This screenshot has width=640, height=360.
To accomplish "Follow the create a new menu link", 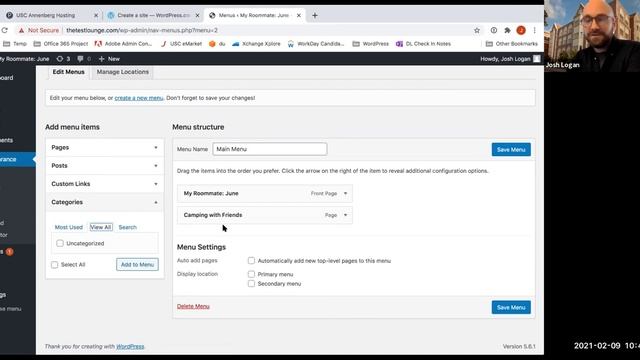I will click(139, 98).
